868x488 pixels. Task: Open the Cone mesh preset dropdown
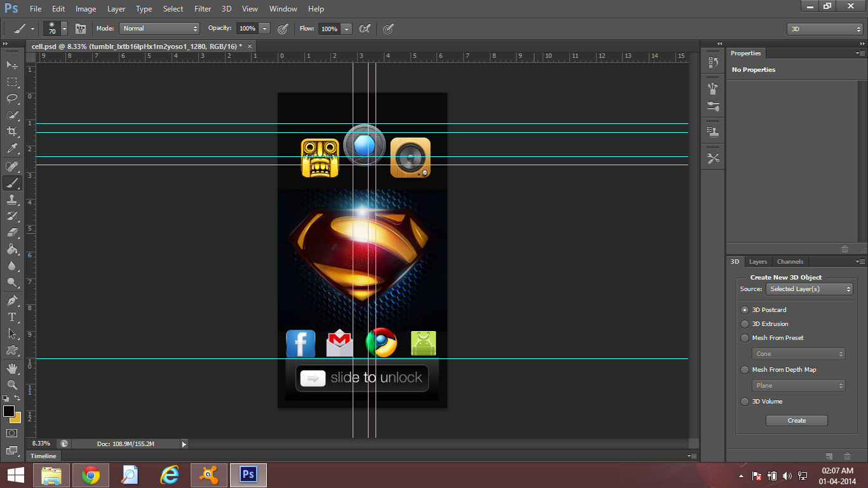click(799, 354)
